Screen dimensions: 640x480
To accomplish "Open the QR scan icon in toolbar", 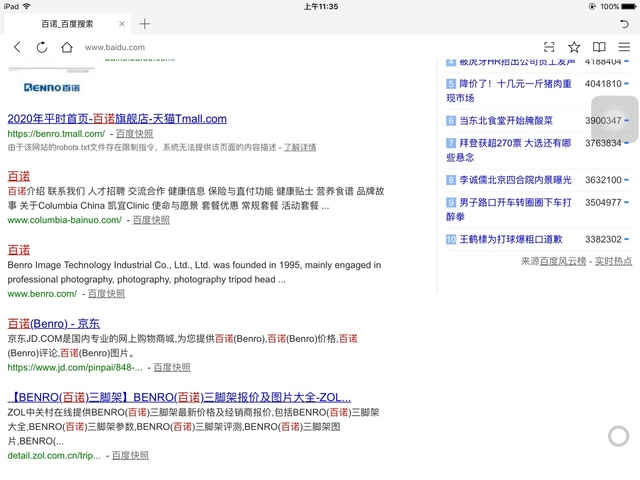I will [549, 47].
